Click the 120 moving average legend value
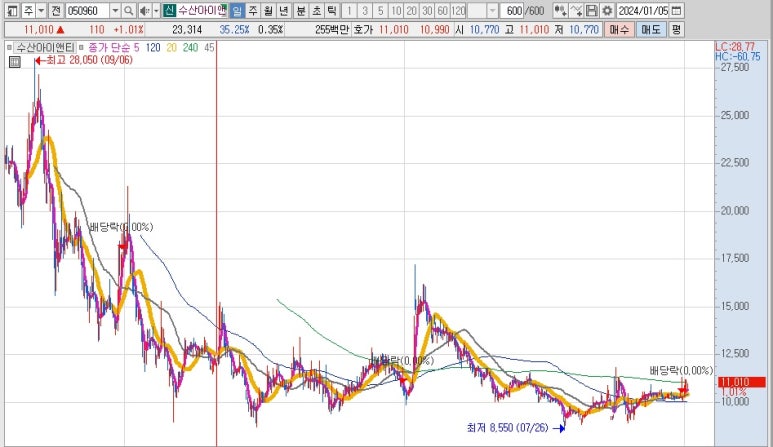The width and height of the screenshot is (773, 447). point(153,48)
